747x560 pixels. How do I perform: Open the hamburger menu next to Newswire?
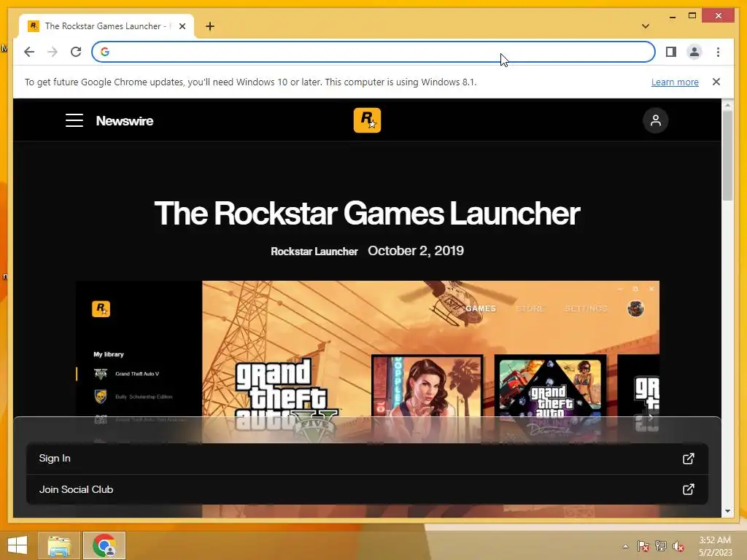[x=74, y=120]
